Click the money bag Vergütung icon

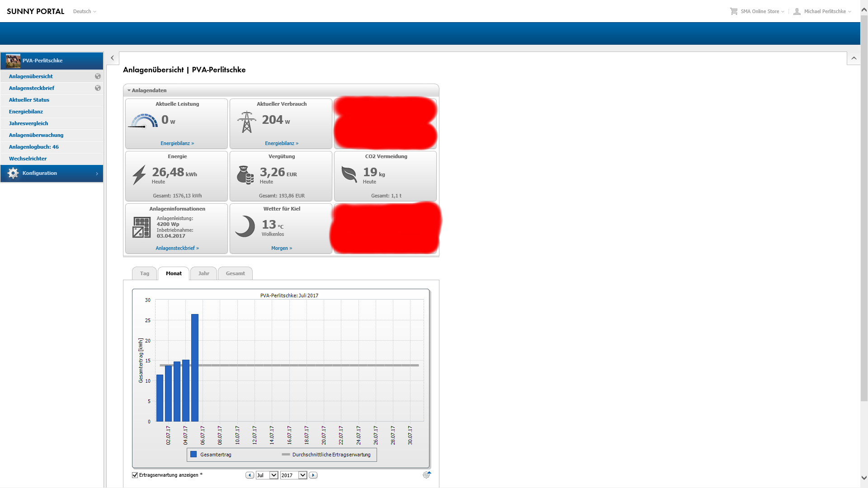pyautogui.click(x=245, y=175)
